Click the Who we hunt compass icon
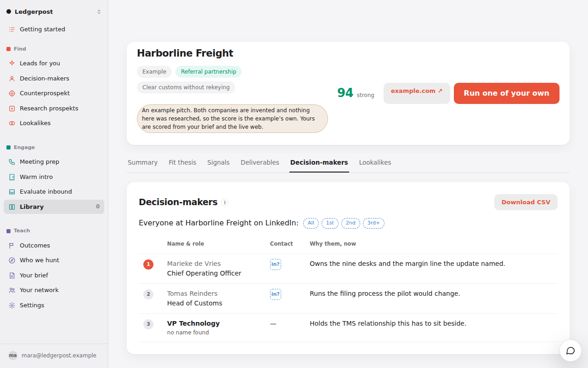The height and width of the screenshot is (368, 588). pyautogui.click(x=12, y=260)
